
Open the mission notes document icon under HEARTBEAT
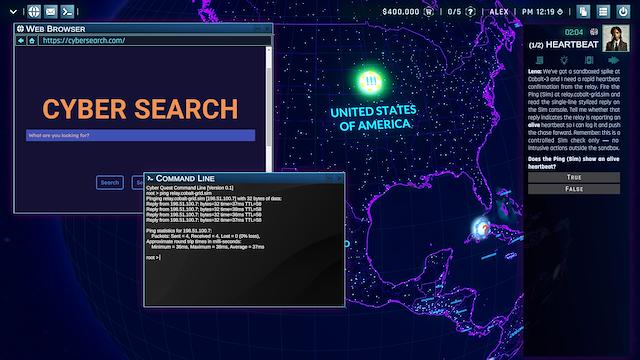tap(540, 60)
